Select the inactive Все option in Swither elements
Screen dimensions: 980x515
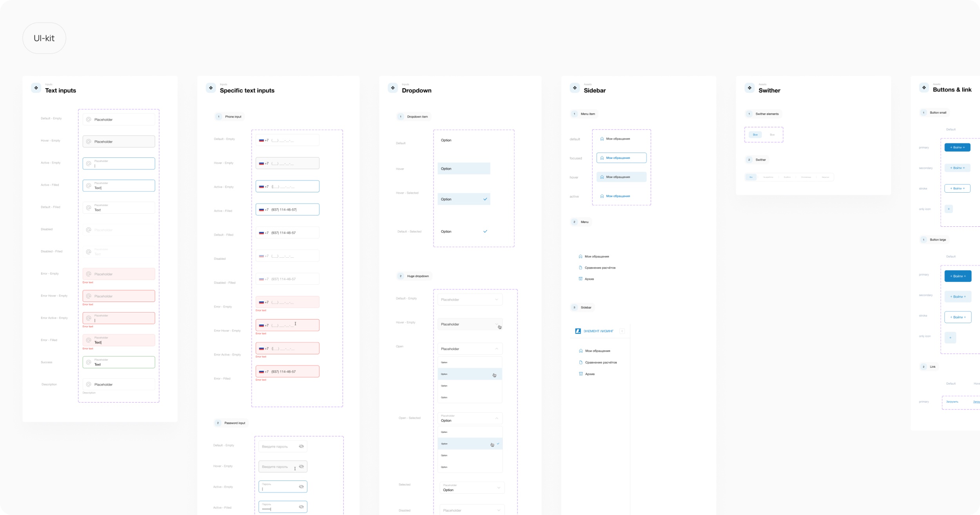772,135
